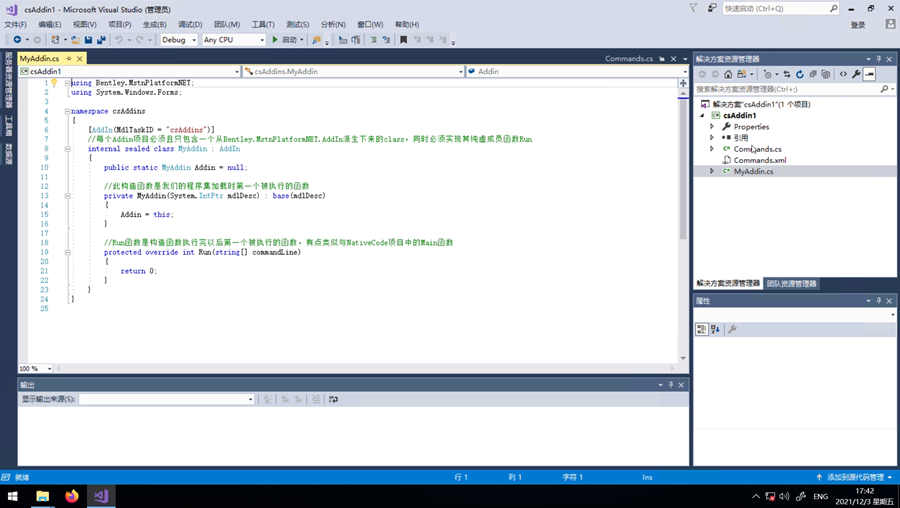This screenshot has width=900, height=508.
Task: Open Firefox from the taskbar
Action: coord(72,496)
